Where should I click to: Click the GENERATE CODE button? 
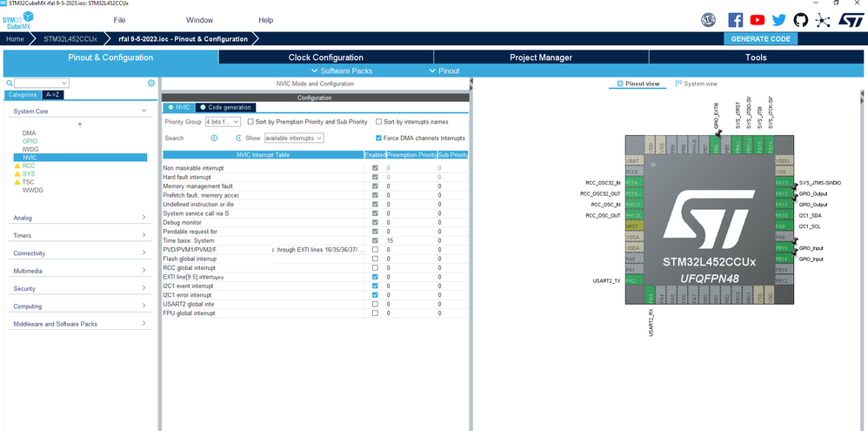(x=761, y=39)
